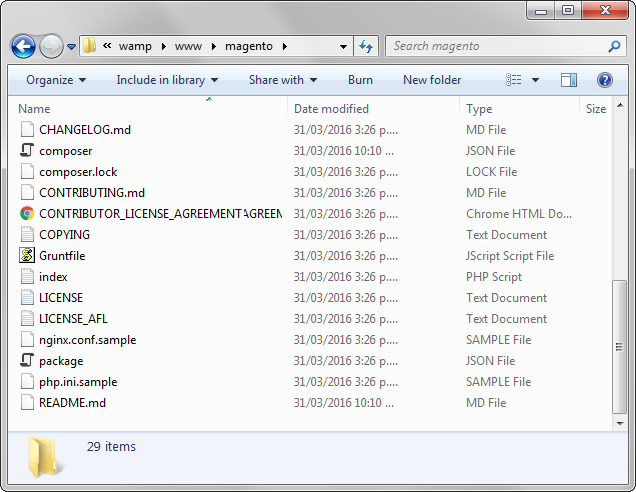Click the JScript Script File type cell
The height and width of the screenshot is (492, 636).
tap(510, 256)
